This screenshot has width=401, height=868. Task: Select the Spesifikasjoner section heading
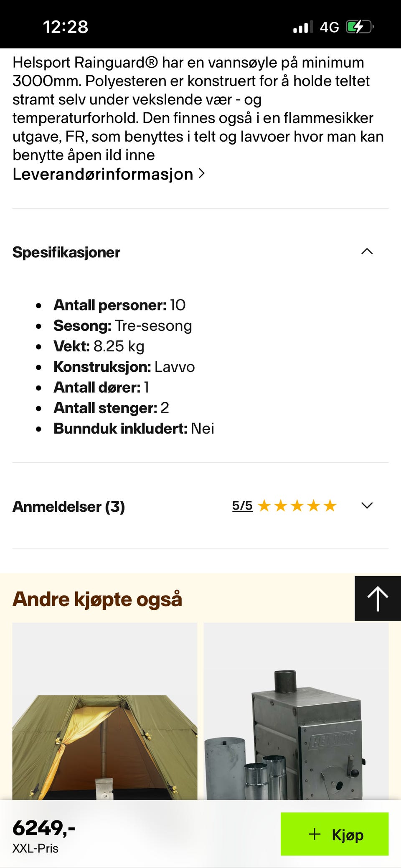point(66,252)
